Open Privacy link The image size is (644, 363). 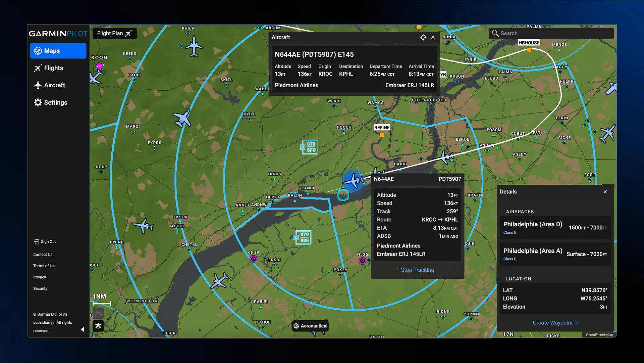(40, 277)
